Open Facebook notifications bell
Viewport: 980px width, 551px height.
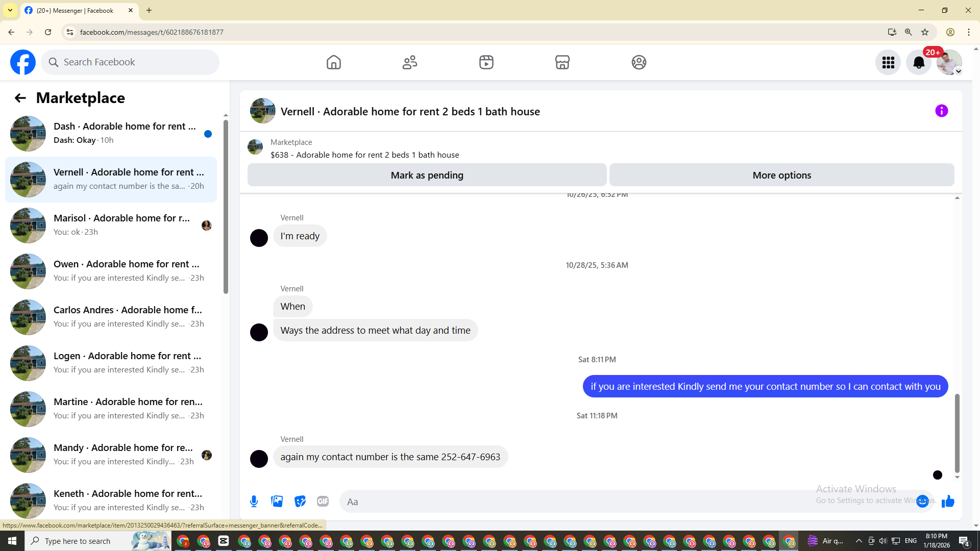918,62
